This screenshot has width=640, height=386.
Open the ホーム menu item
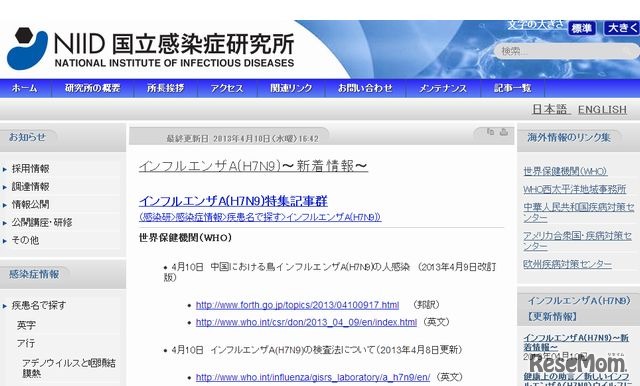[x=24, y=88]
